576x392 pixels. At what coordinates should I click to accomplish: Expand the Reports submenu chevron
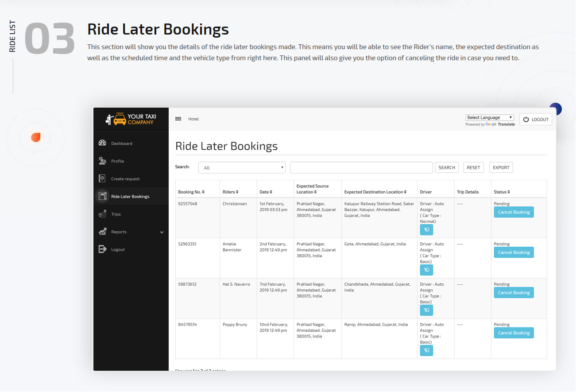pyautogui.click(x=162, y=232)
